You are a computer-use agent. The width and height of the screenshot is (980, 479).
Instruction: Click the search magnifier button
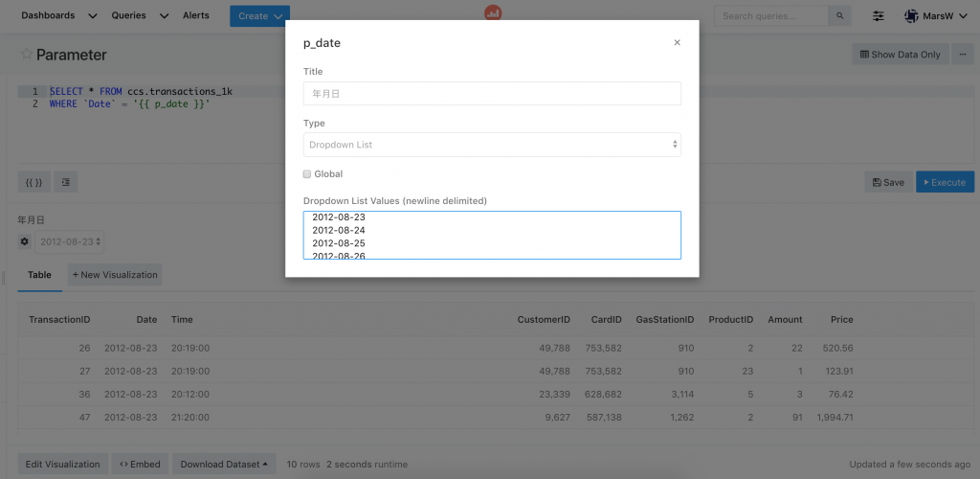click(x=839, y=15)
